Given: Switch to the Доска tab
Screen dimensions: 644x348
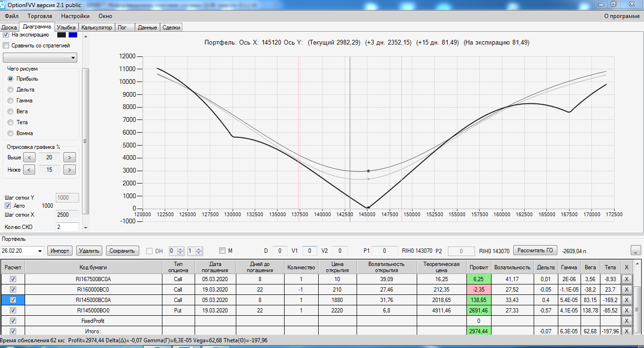Looking at the screenshot, I should point(9,27).
